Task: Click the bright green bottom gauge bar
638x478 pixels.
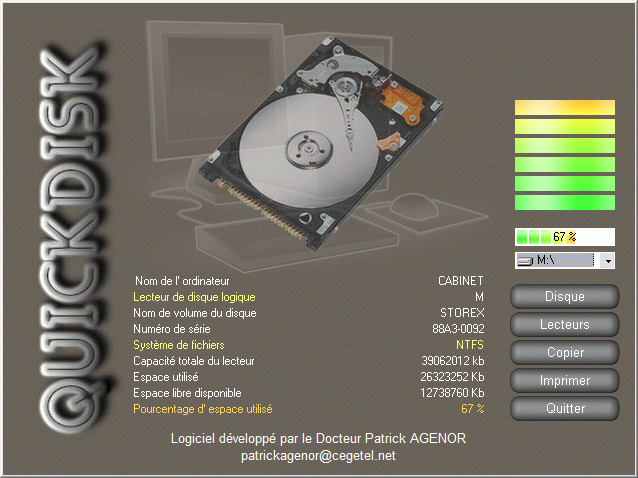Action: pos(565,203)
